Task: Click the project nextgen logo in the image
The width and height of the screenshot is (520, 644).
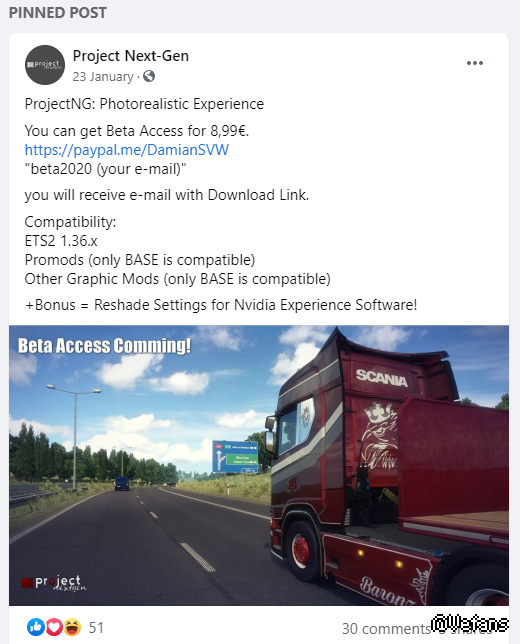Action: coord(54,582)
